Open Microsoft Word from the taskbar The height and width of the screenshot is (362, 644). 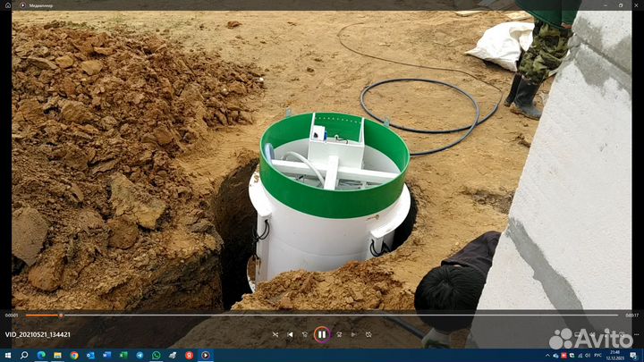[106, 355]
